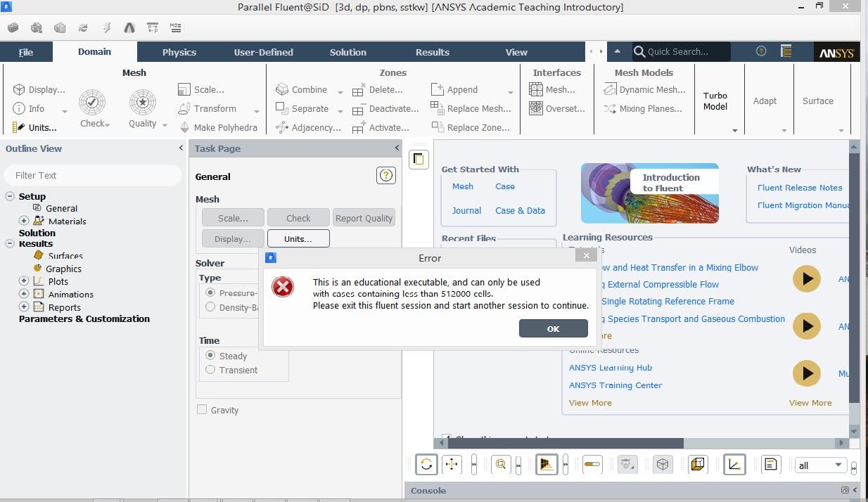Expand the Reports tree node
868x502 pixels.
[24, 307]
